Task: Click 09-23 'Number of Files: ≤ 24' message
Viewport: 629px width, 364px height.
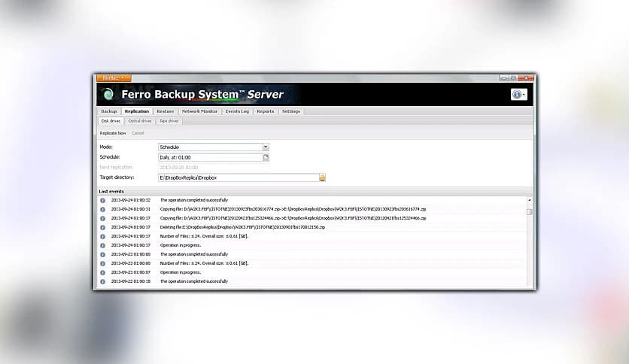Action: [x=204, y=263]
